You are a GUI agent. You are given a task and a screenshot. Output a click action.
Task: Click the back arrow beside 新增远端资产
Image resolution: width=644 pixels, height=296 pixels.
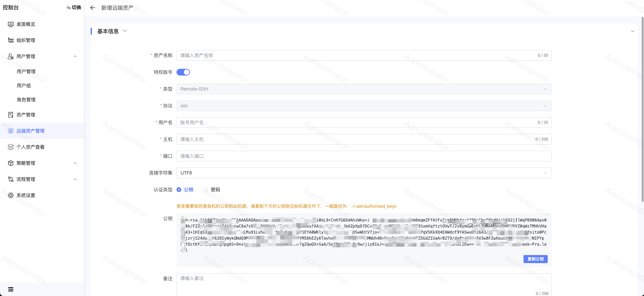coord(93,8)
